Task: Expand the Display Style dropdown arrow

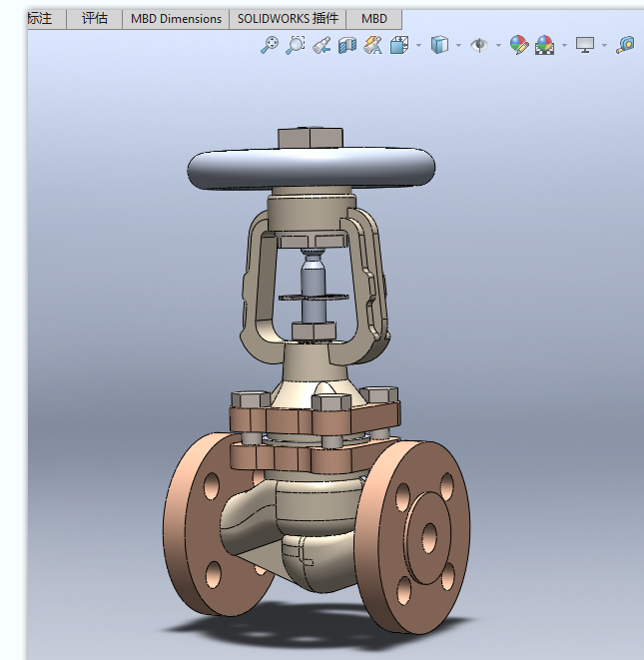Action: (x=458, y=45)
